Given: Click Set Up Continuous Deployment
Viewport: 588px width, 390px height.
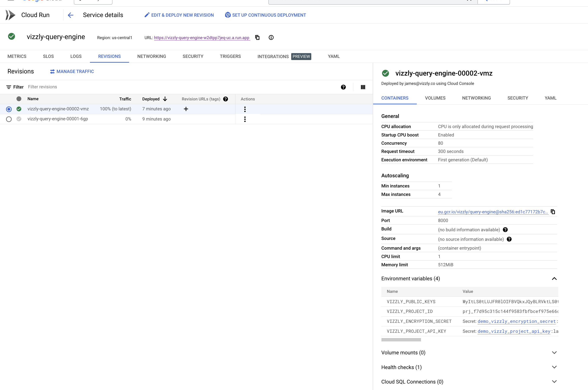Looking at the screenshot, I should (x=265, y=15).
